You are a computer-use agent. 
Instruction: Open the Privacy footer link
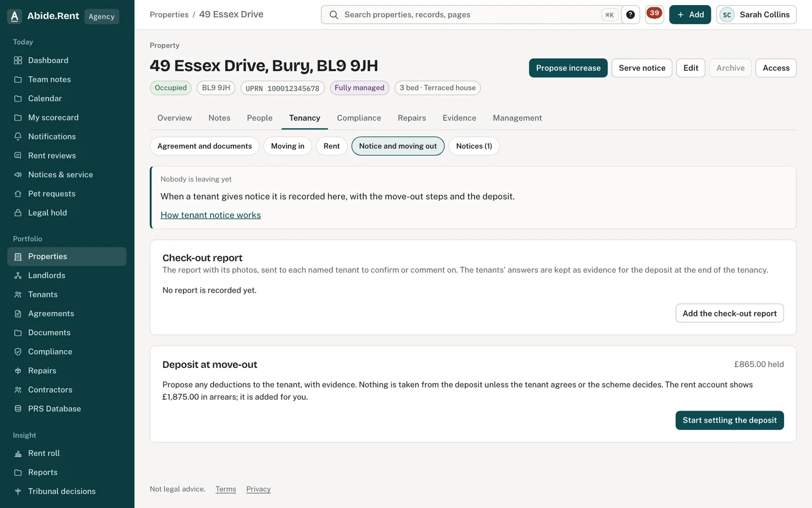pyautogui.click(x=258, y=489)
